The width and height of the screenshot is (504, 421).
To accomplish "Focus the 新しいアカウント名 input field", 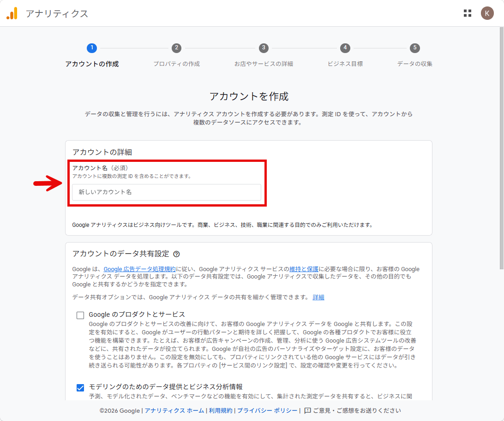I will (167, 192).
